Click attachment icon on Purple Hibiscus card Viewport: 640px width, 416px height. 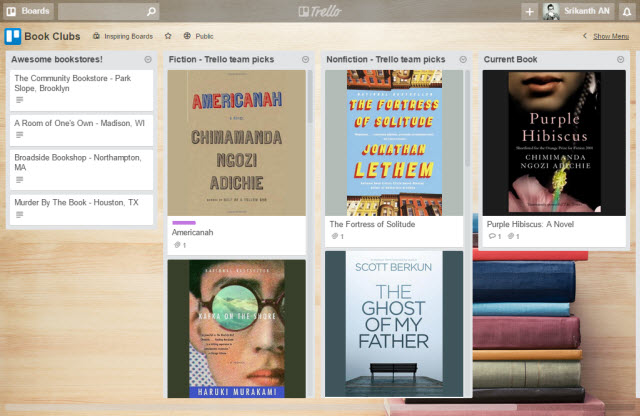(x=511, y=236)
